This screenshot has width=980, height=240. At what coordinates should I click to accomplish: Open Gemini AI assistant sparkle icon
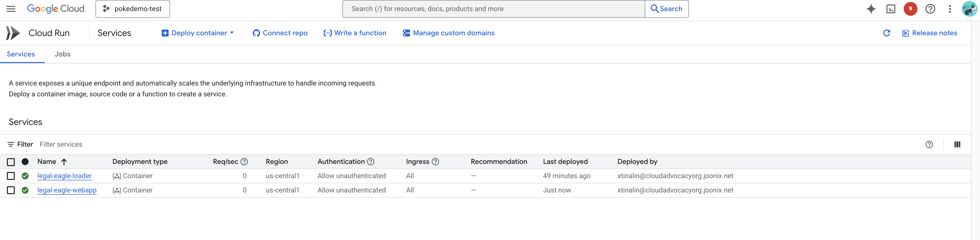871,9
